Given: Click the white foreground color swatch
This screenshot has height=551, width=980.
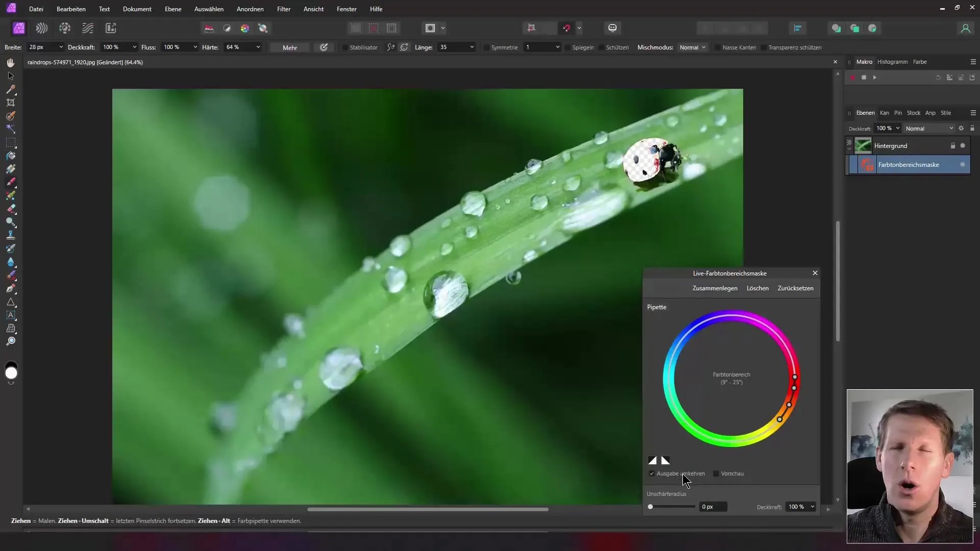Looking at the screenshot, I should coord(11,373).
